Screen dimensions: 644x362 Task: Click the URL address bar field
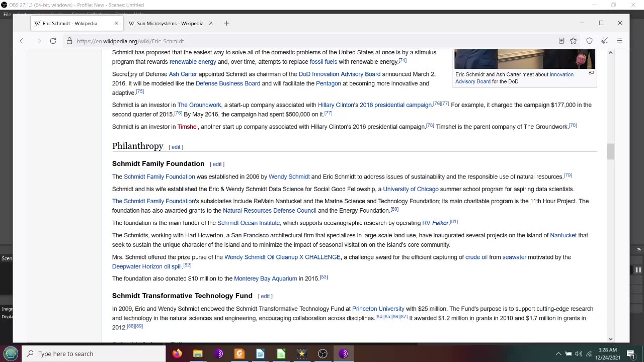tap(312, 41)
